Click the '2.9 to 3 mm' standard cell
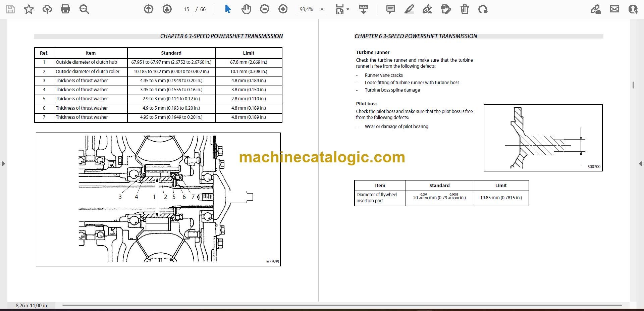This screenshot has width=644, height=311. (x=171, y=99)
